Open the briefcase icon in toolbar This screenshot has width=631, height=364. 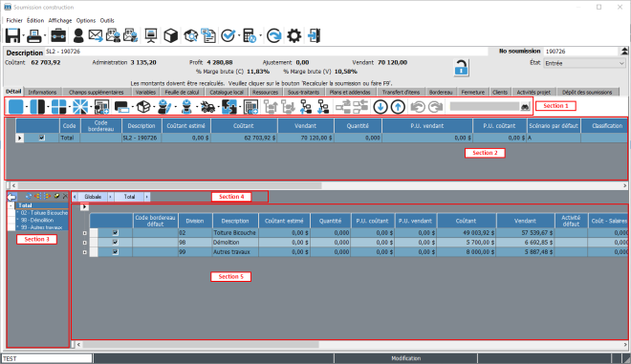(x=58, y=35)
